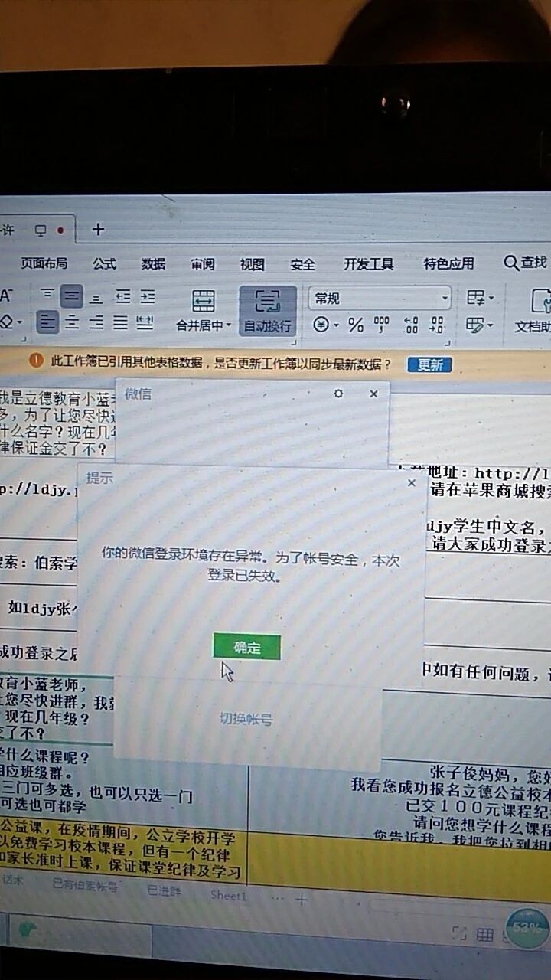
Task: Switch to the 话术 sheet tab
Action: tap(13, 880)
